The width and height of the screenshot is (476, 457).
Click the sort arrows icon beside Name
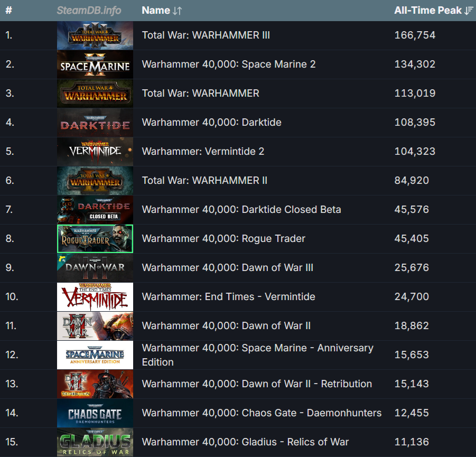click(178, 11)
